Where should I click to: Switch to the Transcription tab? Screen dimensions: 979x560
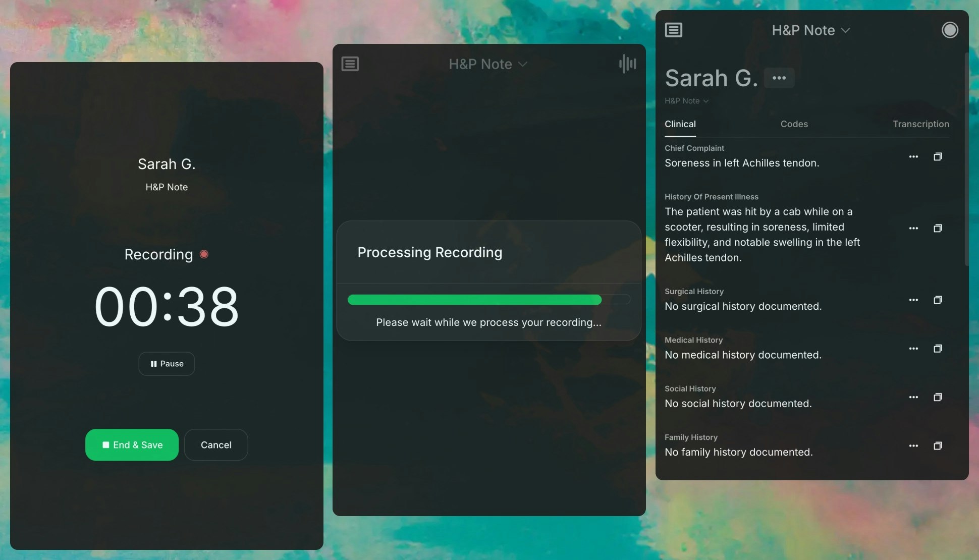[920, 124]
